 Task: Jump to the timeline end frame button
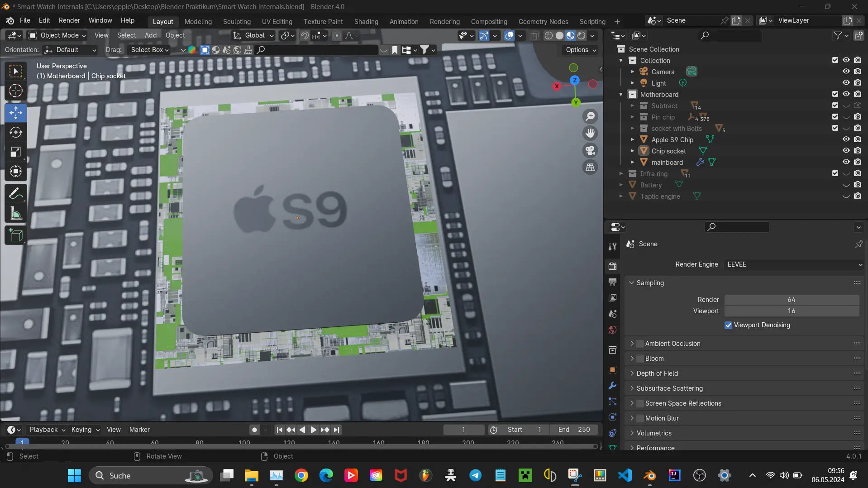coord(336,430)
